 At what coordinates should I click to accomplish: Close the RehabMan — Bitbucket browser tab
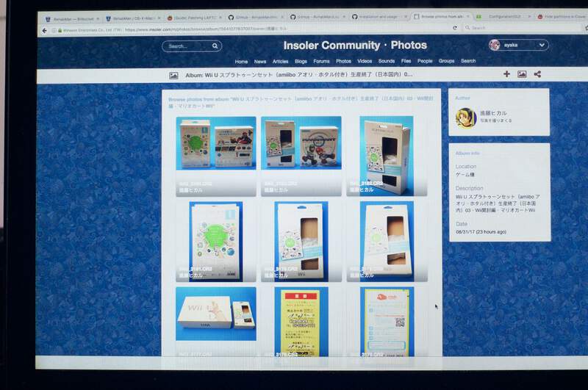click(x=98, y=19)
